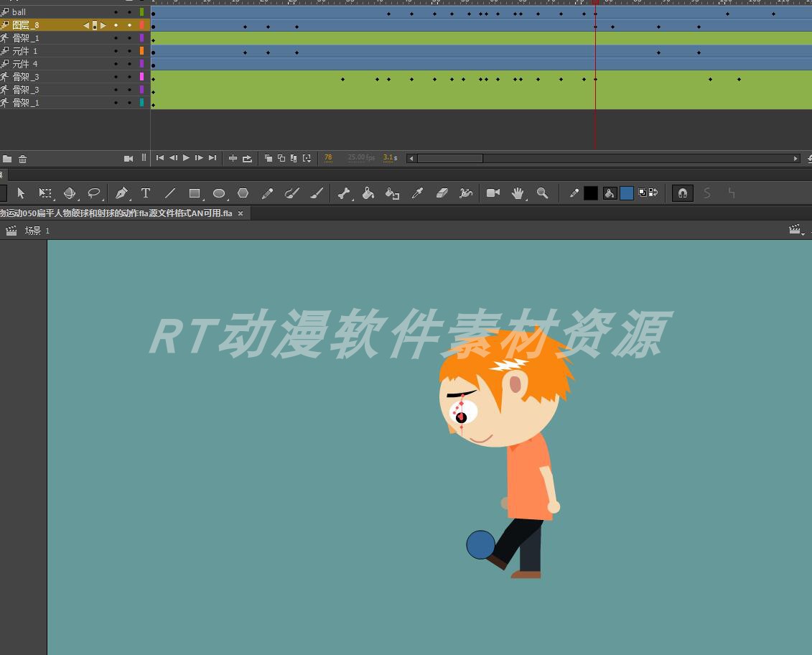The image size is (812, 655).
Task: Toggle visibility dot of 元件 1 layer
Action: [116, 51]
